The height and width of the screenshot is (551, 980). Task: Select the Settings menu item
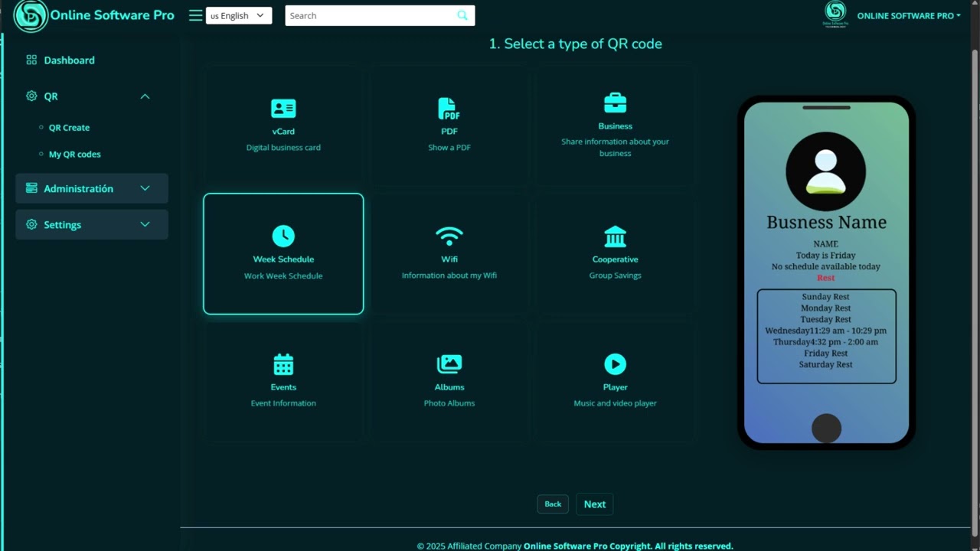pos(92,224)
